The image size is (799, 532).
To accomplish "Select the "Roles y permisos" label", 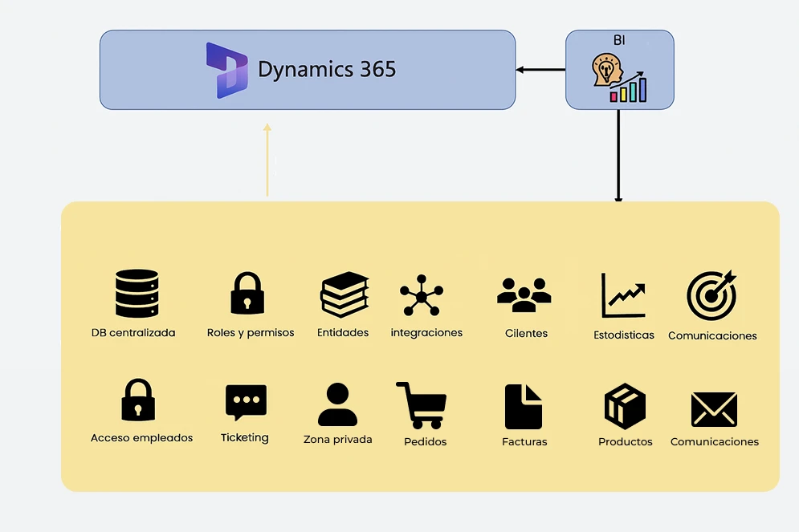I will [x=251, y=333].
